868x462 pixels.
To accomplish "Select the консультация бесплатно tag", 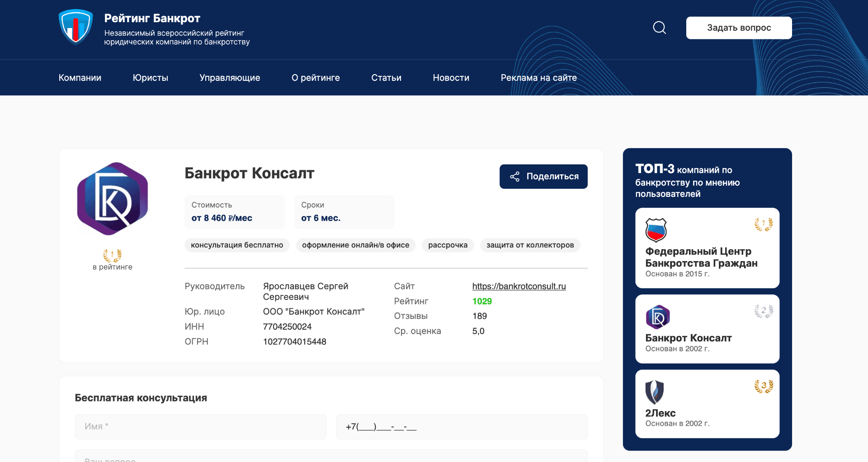I will click(x=237, y=245).
